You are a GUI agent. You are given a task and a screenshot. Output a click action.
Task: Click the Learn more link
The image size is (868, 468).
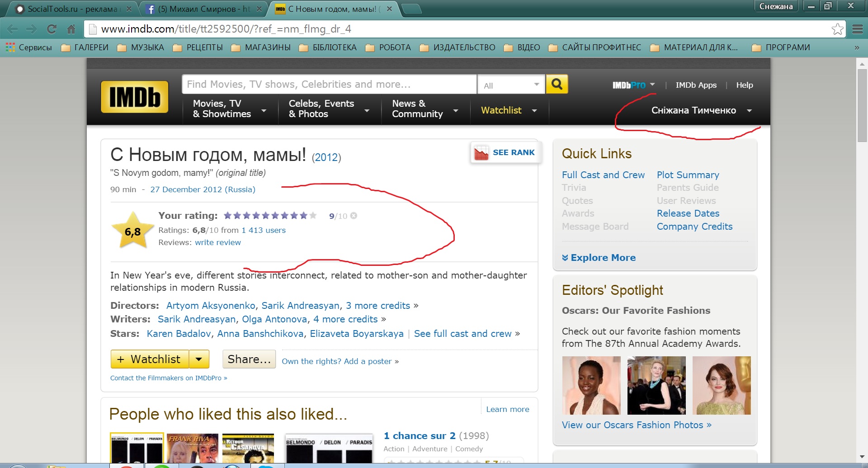point(508,409)
